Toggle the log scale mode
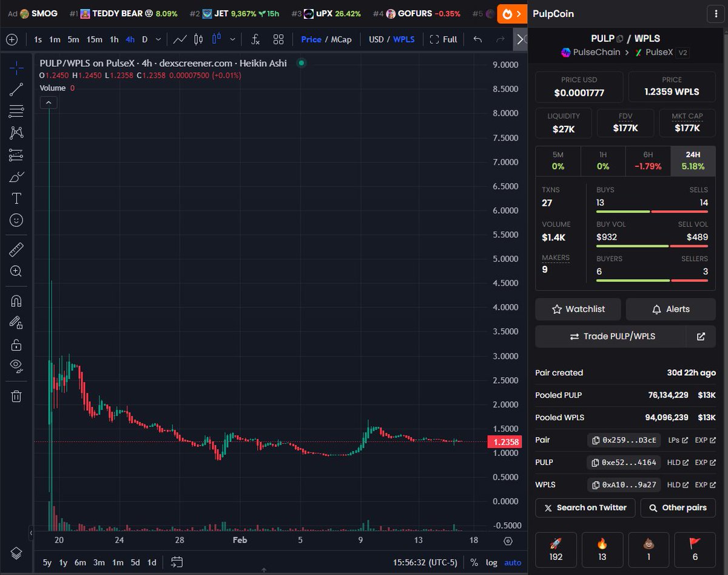The width and height of the screenshot is (728, 575). (x=491, y=562)
